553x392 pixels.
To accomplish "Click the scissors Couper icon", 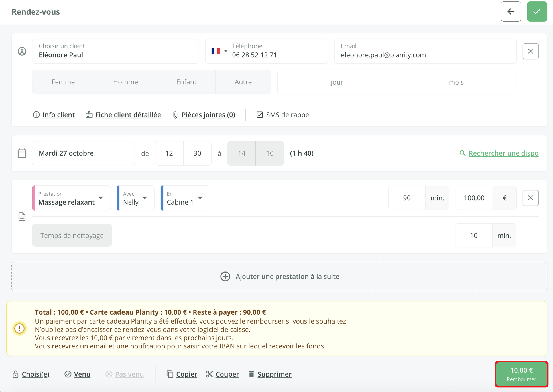I will point(210,374).
